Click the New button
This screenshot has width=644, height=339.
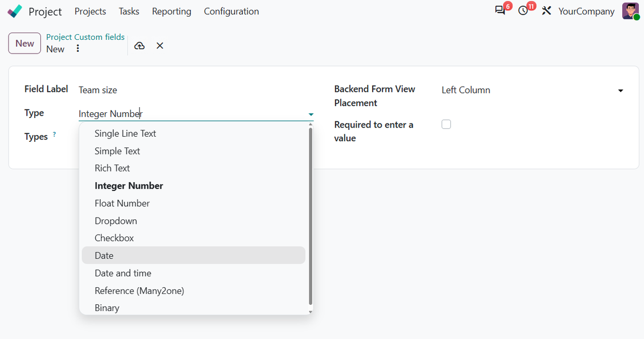point(25,43)
